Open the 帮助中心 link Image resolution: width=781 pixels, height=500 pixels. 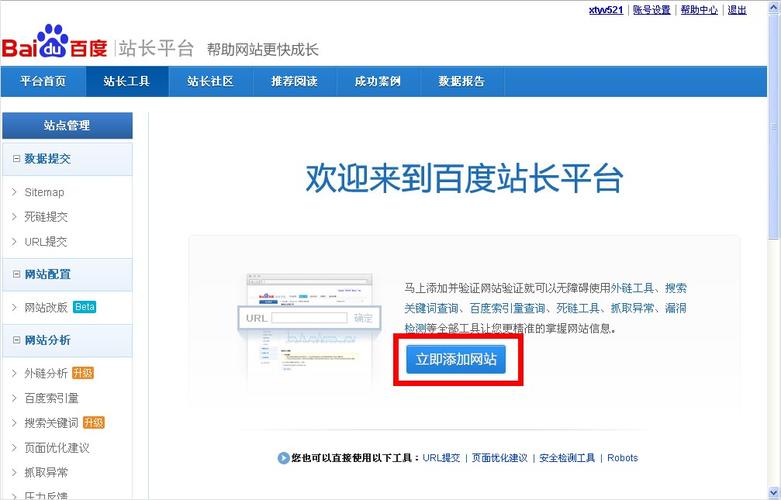(699, 10)
